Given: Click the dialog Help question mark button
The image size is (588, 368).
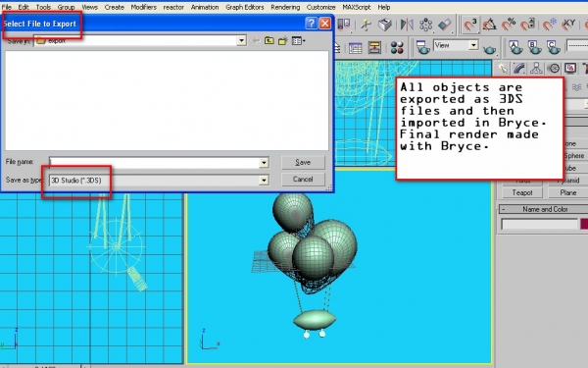Looking at the screenshot, I should coord(311,24).
